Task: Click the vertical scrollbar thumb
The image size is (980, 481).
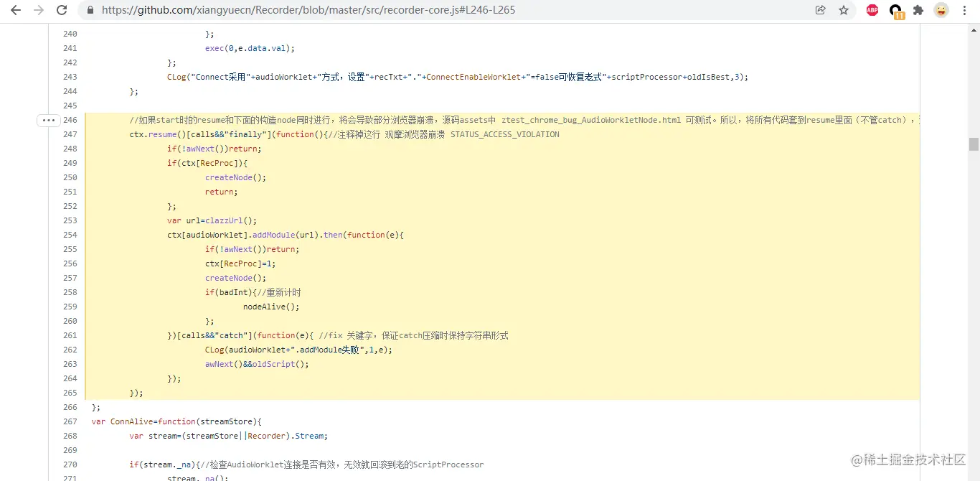Action: pos(974,144)
